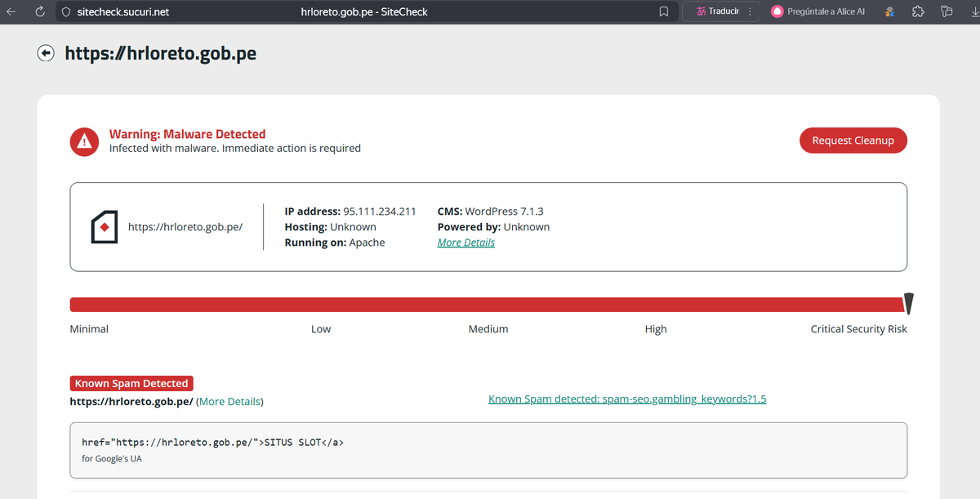
Task: Click the red malware warning triangle icon
Action: tap(83, 141)
